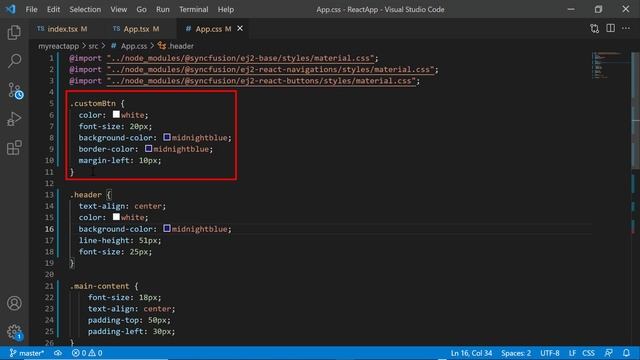Change indentation via Spaces: 2
Screen dimensions: 640x360
click(x=516, y=353)
